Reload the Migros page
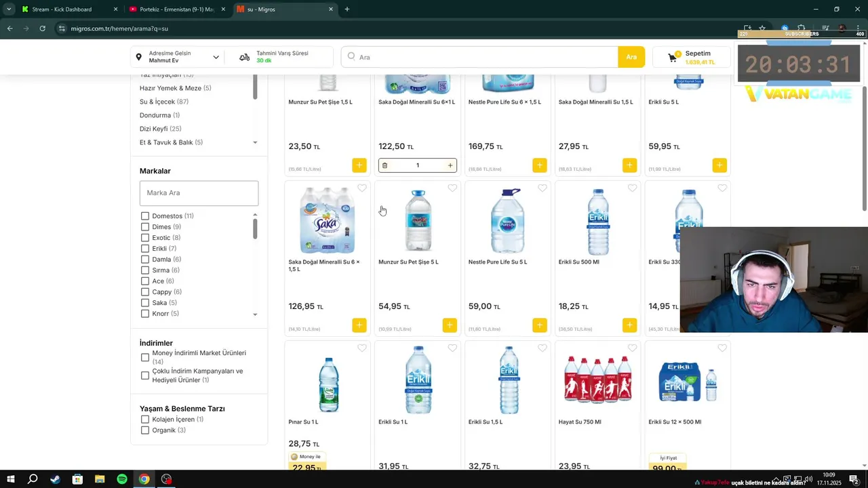Image resolution: width=868 pixels, height=488 pixels. click(x=43, y=28)
